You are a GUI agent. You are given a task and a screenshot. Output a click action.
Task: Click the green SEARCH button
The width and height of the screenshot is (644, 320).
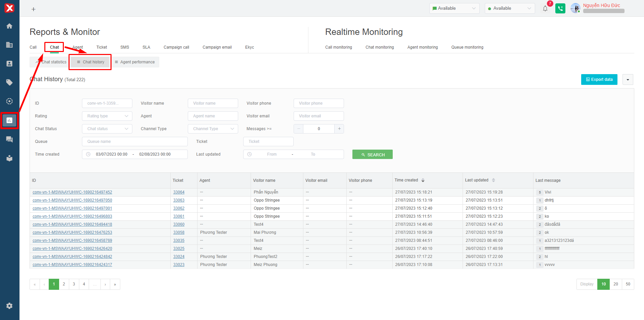[372, 155]
